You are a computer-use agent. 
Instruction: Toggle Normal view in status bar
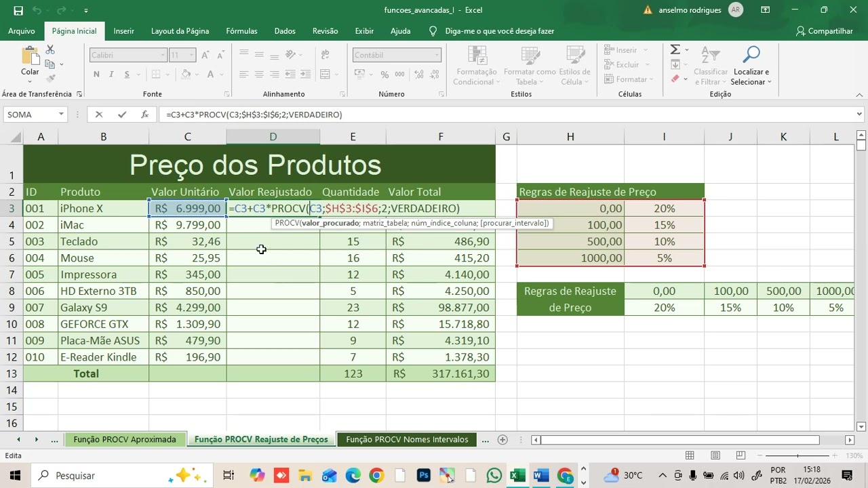(689, 455)
